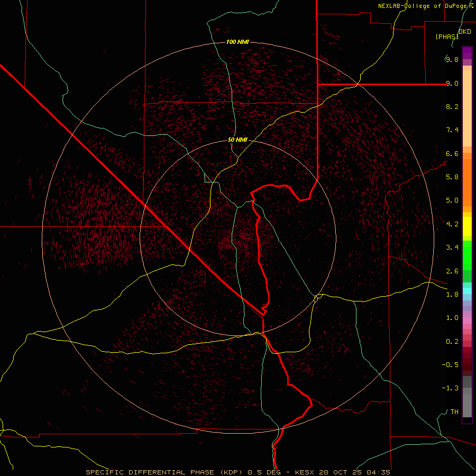476x476 pixels.
Task: Click the SPECIFIC DIFFERENTIAL PHASE (KDP) caption text
Action: tap(163, 472)
